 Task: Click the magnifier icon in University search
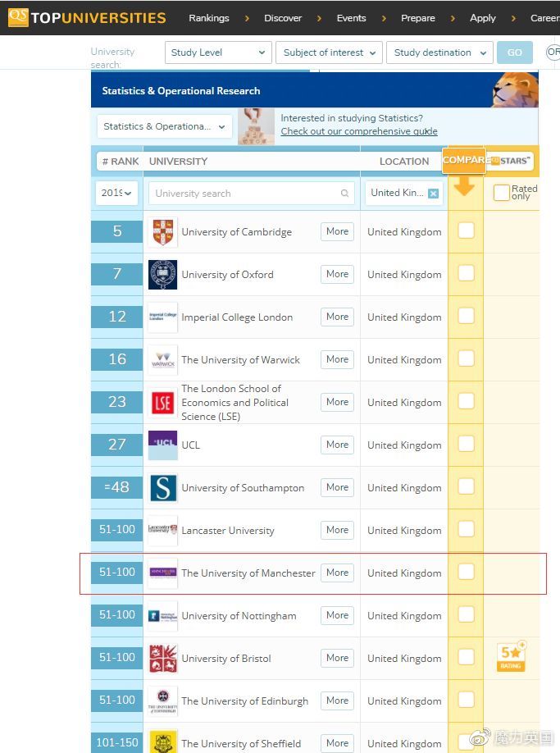click(x=344, y=193)
